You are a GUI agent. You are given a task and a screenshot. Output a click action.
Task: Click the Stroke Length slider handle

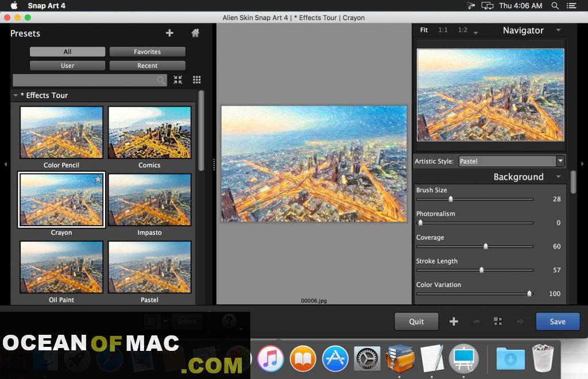[x=482, y=270]
